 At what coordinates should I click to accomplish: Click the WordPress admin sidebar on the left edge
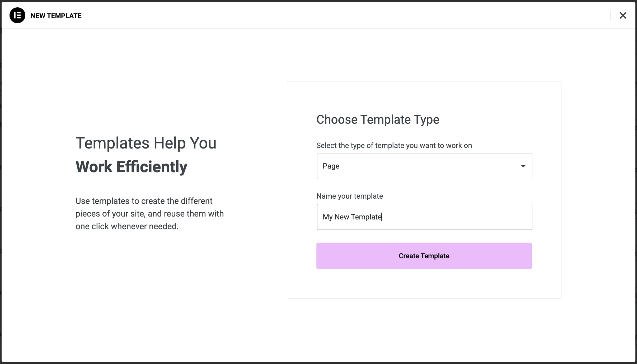coord(1,182)
